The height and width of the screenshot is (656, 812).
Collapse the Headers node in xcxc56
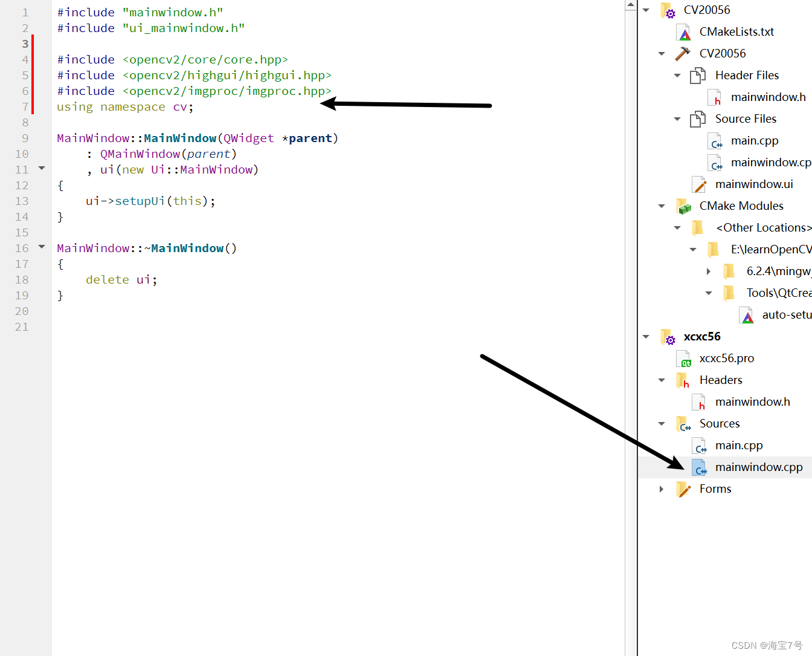click(662, 380)
